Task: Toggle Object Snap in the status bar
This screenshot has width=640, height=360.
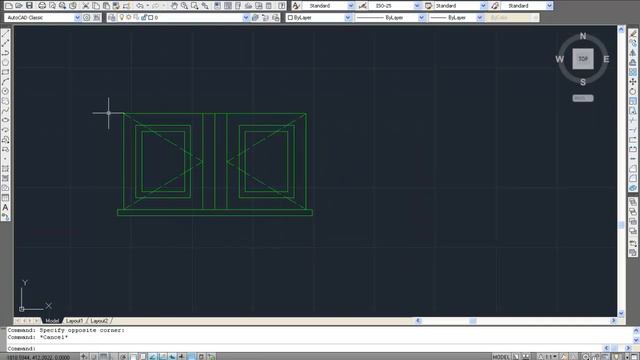Action: (133, 357)
